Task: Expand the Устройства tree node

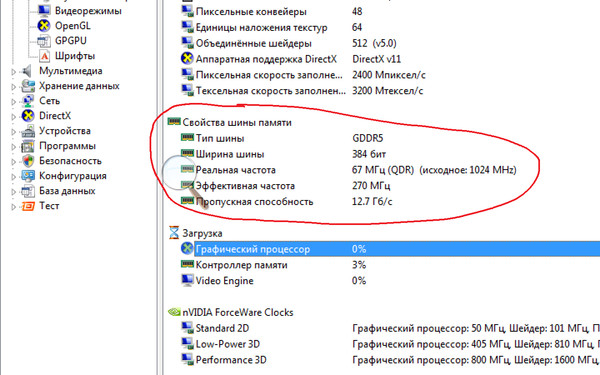Action: pos(13,132)
